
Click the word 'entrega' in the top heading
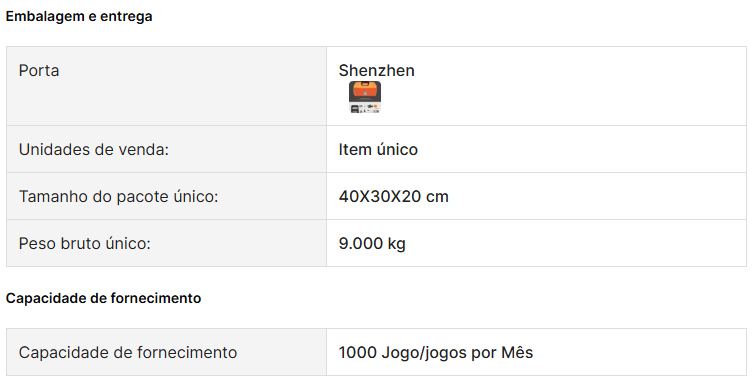tap(126, 16)
